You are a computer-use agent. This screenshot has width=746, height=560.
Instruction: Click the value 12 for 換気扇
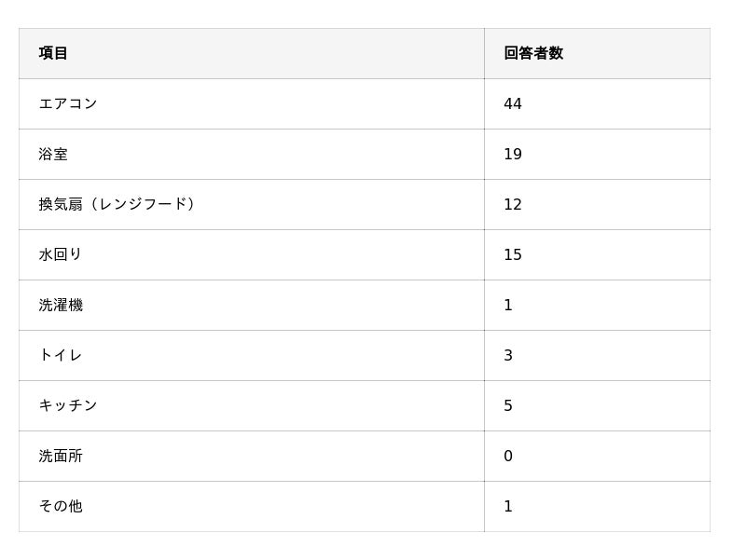(513, 204)
